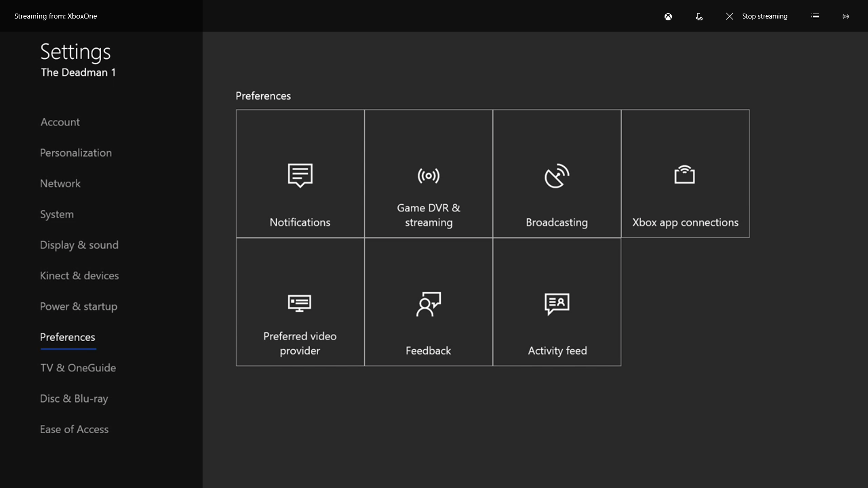The height and width of the screenshot is (488, 868).
Task: Open Disc & Blu-ray settings
Action: (74, 399)
